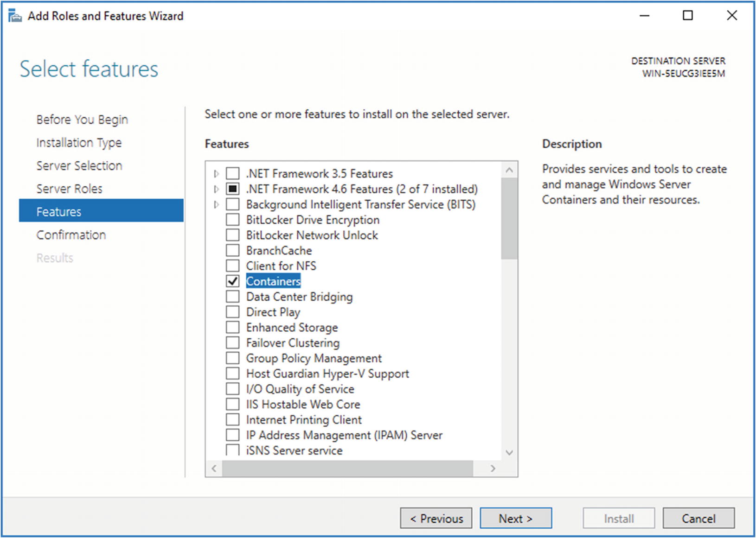Click the horizontal scroll-left arrow
The height and width of the screenshot is (538, 756).
click(x=214, y=468)
